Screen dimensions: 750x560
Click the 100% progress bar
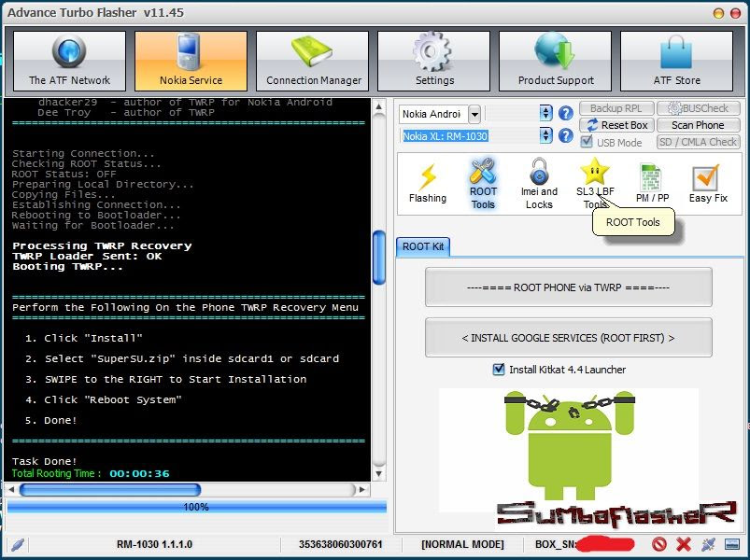(196, 507)
